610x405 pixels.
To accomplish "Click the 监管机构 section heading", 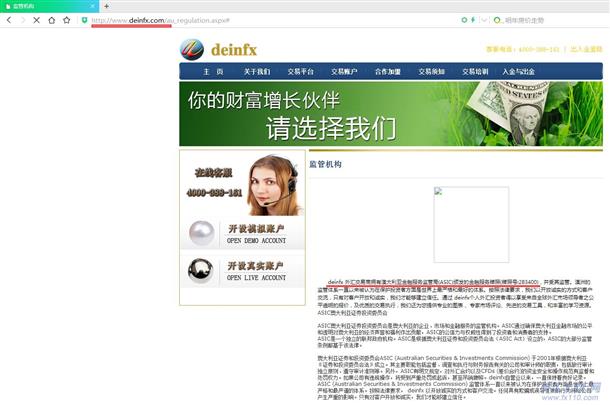I will [x=326, y=164].
